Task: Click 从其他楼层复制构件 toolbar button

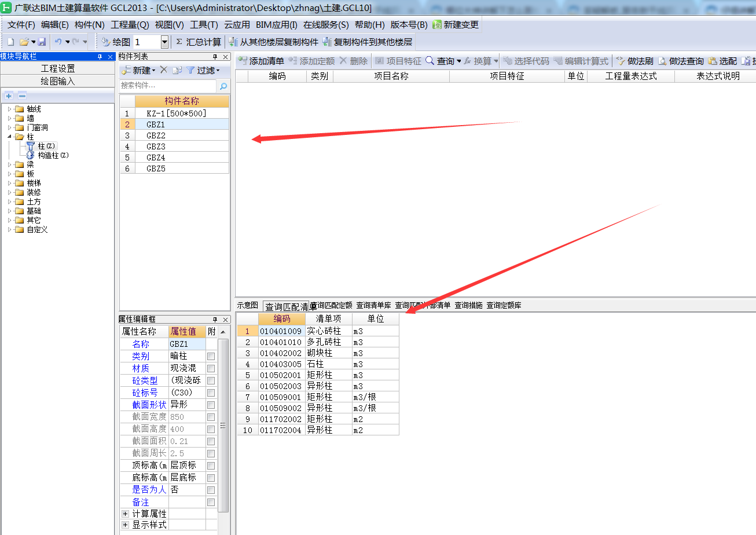Action: 274,42
